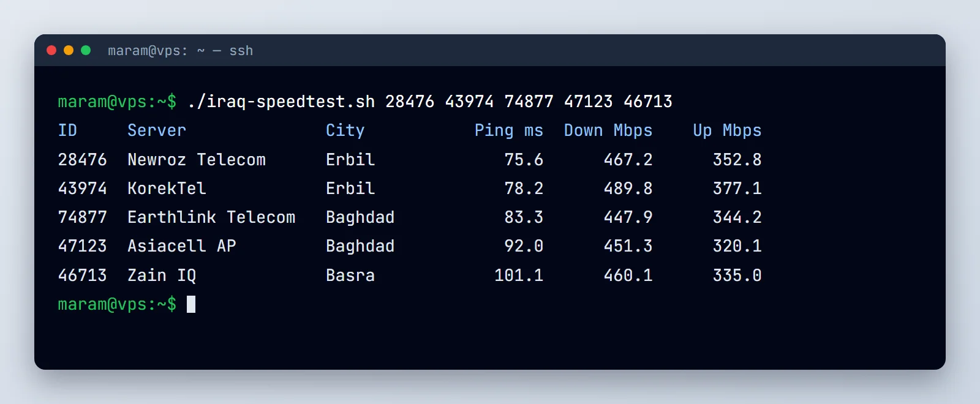Click the yellow minimize window button

pyautogui.click(x=69, y=50)
